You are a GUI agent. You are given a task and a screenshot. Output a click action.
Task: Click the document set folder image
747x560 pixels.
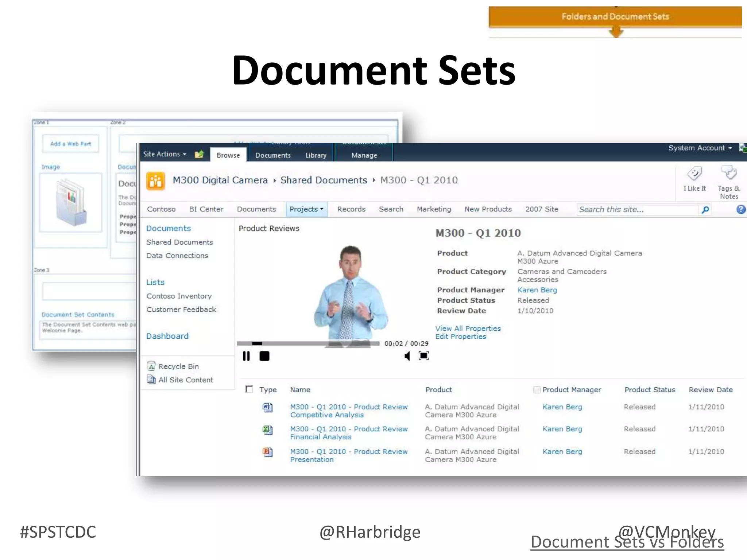pyautogui.click(x=71, y=202)
